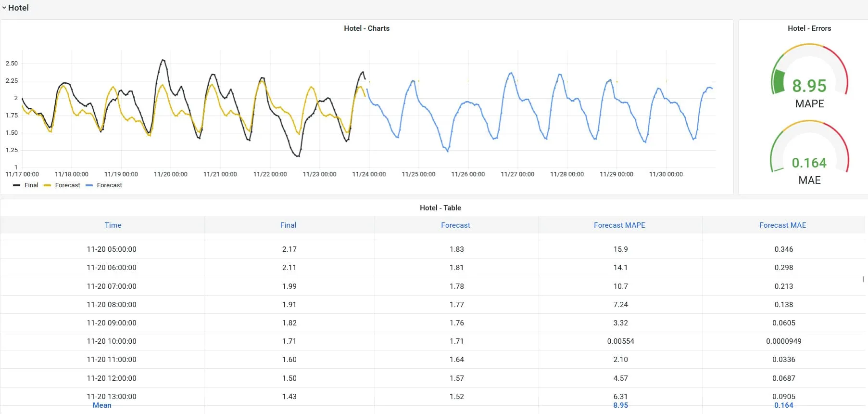Click the mean MAPE footer value 8.95
The height and width of the screenshot is (414, 868).
[x=620, y=405]
